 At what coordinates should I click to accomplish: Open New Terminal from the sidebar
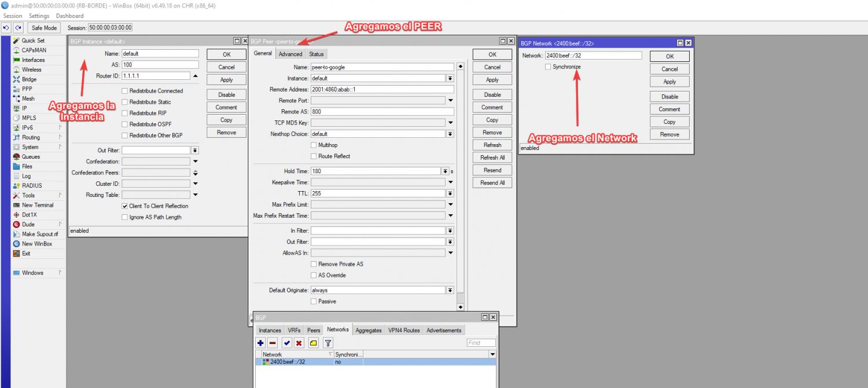(x=37, y=205)
